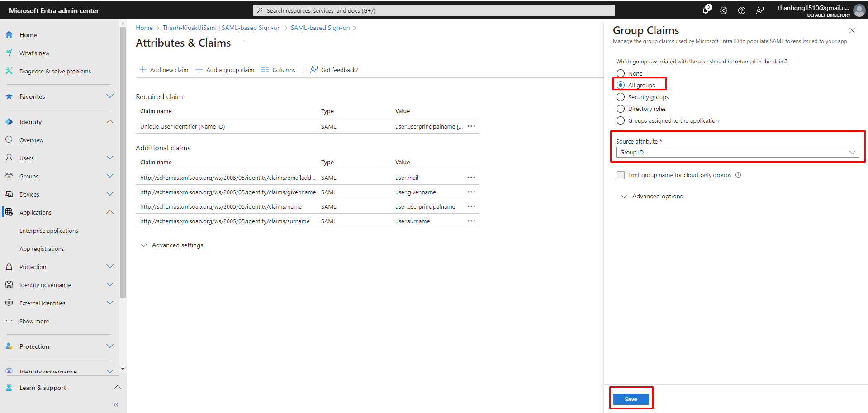This screenshot has height=413, width=868.
Task: Click the Home icon in sidebar
Action: pos(9,35)
